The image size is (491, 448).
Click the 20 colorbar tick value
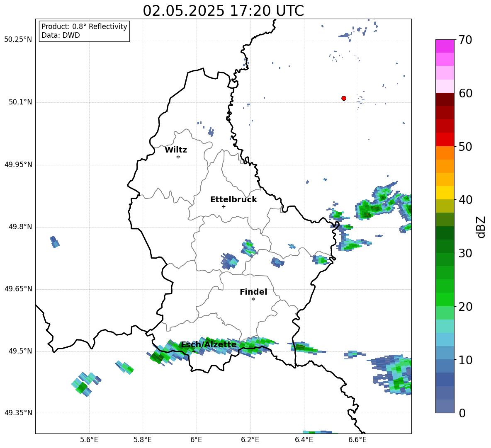coord(465,307)
